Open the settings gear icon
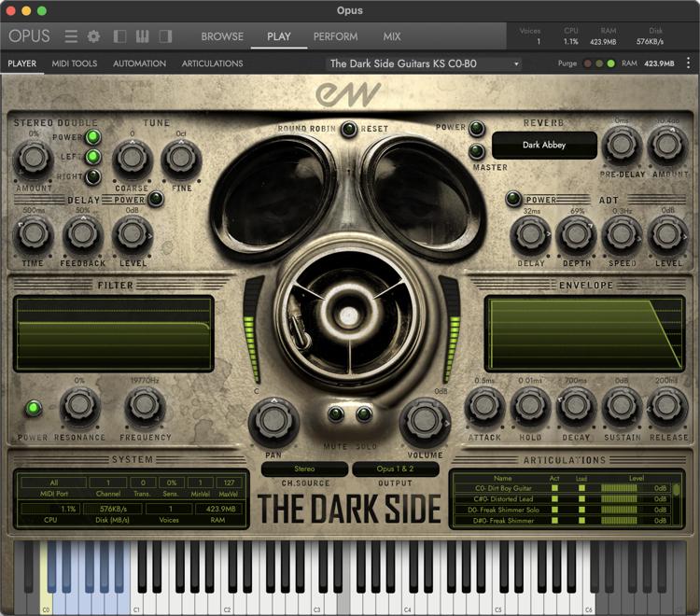Image resolution: width=700 pixels, height=616 pixels. tap(93, 36)
